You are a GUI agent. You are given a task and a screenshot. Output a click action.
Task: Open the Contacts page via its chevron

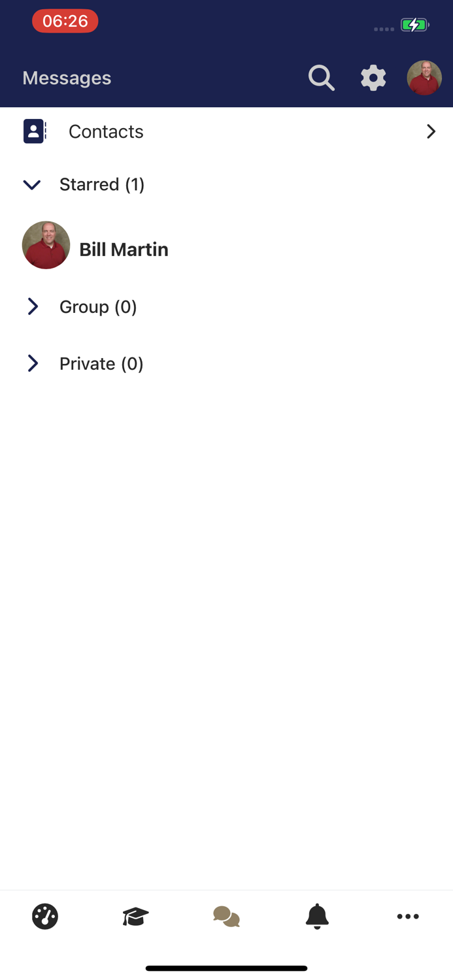point(431,131)
